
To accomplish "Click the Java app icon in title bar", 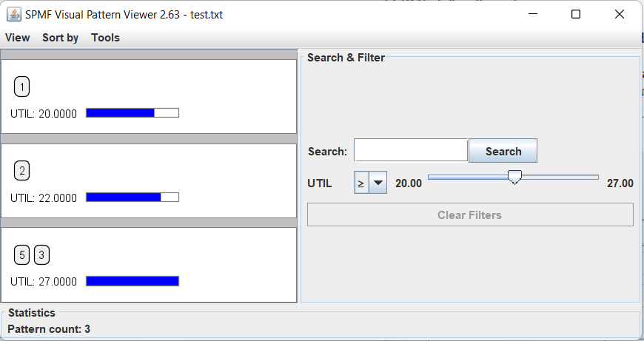I will [13, 14].
